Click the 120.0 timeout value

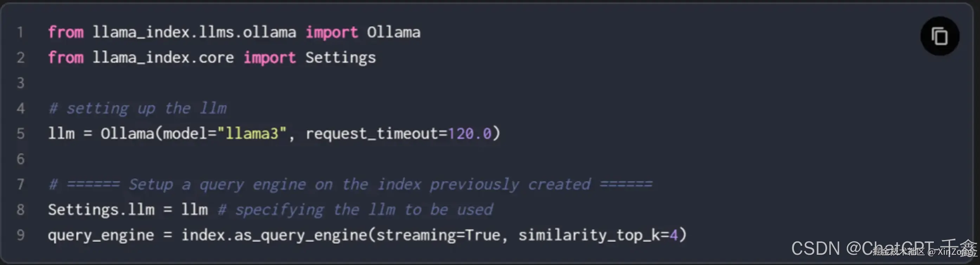[x=470, y=134]
